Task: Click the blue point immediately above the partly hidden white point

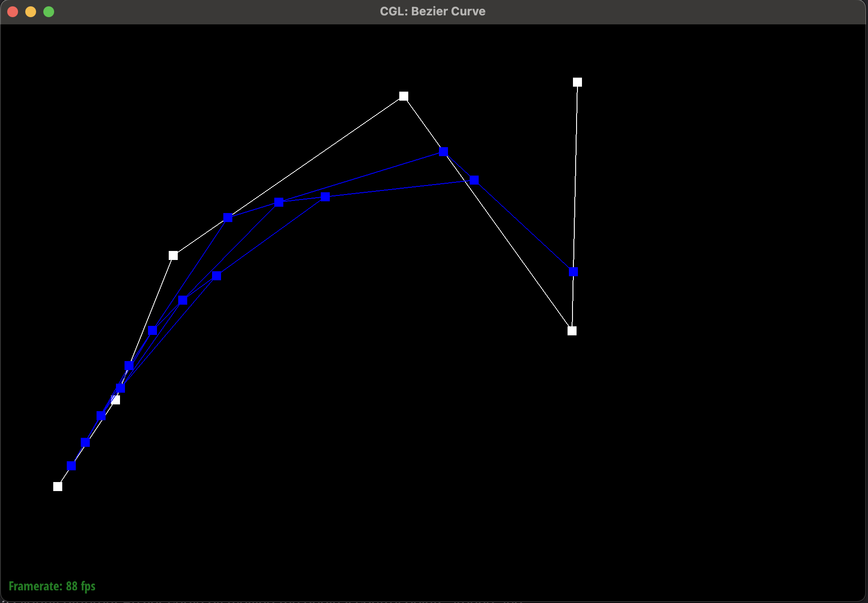Action: 120,388
